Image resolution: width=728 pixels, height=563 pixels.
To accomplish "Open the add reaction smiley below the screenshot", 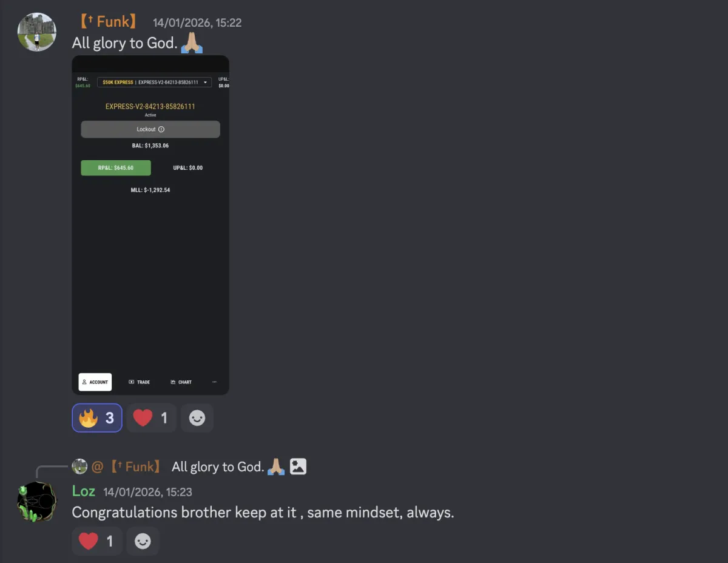I will pyautogui.click(x=197, y=418).
